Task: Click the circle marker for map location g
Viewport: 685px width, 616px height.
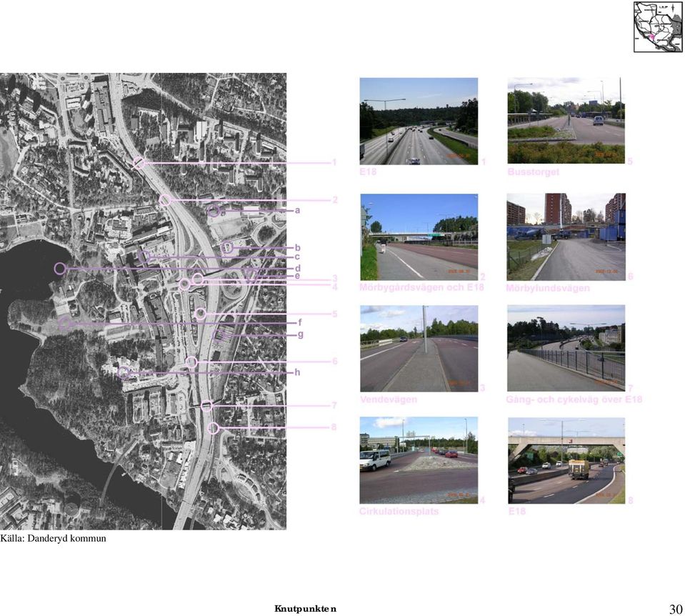Action: coord(219,335)
